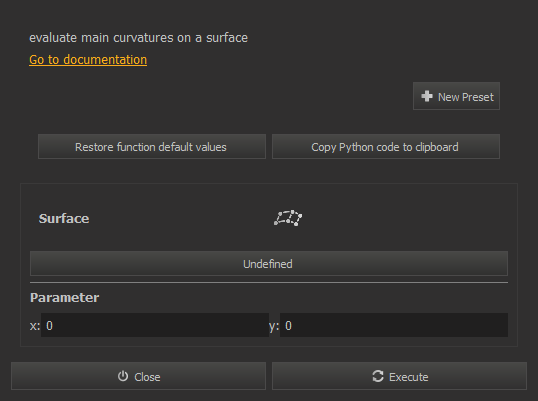Image resolution: width=538 pixels, height=401 pixels.
Task: Click the surface patch selection icon
Action: pos(288,218)
